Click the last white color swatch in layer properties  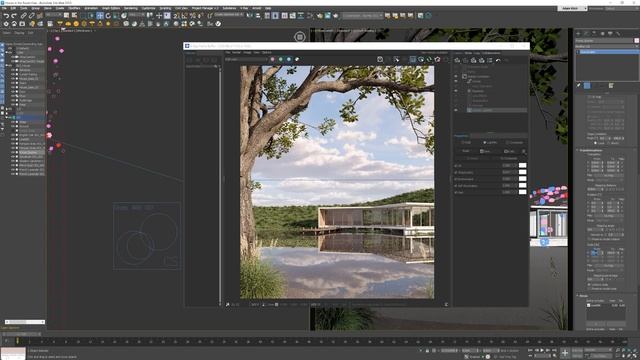click(522, 192)
